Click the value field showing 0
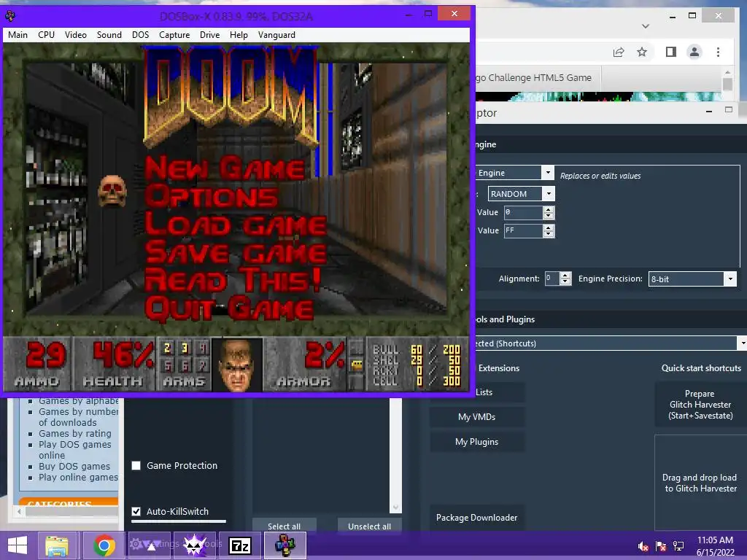This screenshot has height=560, width=747. pos(523,212)
